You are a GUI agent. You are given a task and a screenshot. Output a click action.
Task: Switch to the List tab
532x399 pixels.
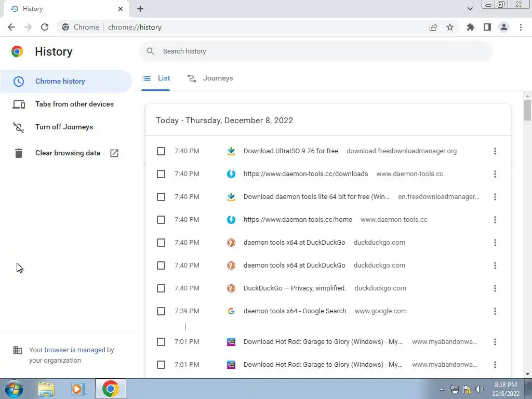coord(156,78)
